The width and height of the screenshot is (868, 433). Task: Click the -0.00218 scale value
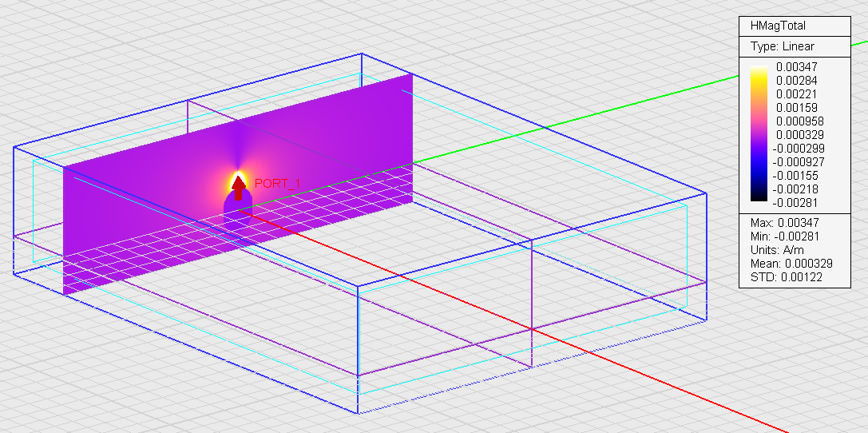[797, 189]
